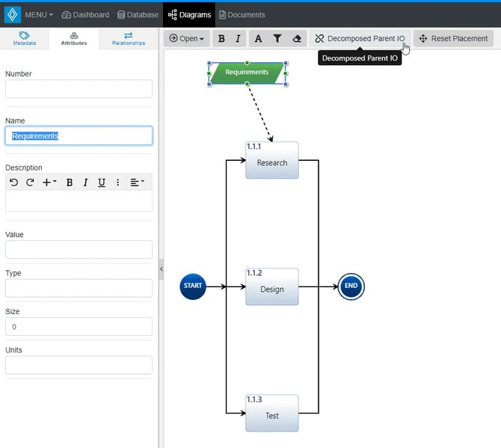The width and height of the screenshot is (501, 448).
Task: Click the Innoslate logo icon
Action: [12, 14]
